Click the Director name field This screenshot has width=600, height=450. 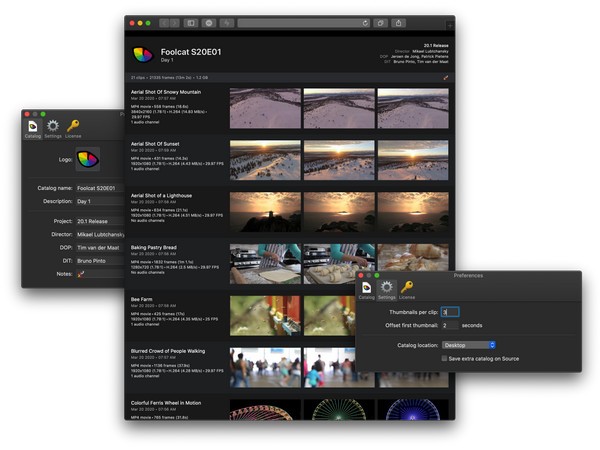tap(99, 233)
